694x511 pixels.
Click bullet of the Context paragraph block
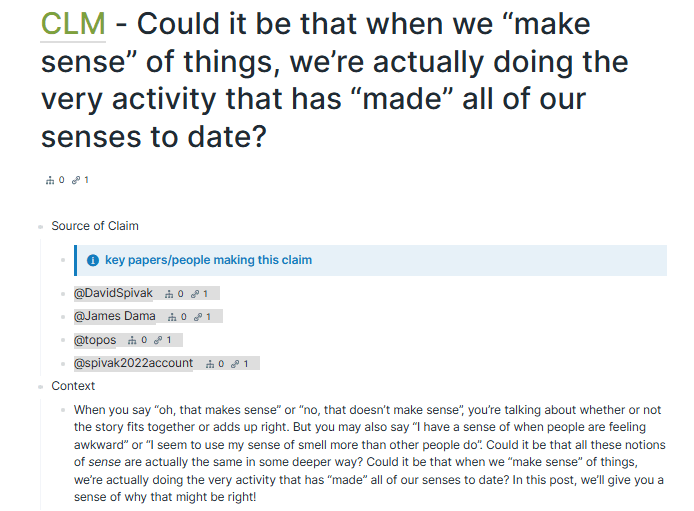coord(63,410)
